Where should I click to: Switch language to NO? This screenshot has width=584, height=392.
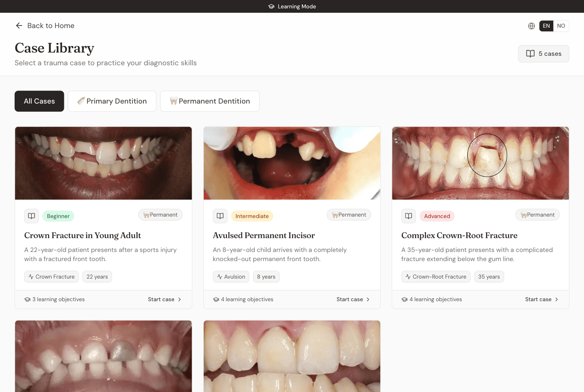click(x=561, y=26)
